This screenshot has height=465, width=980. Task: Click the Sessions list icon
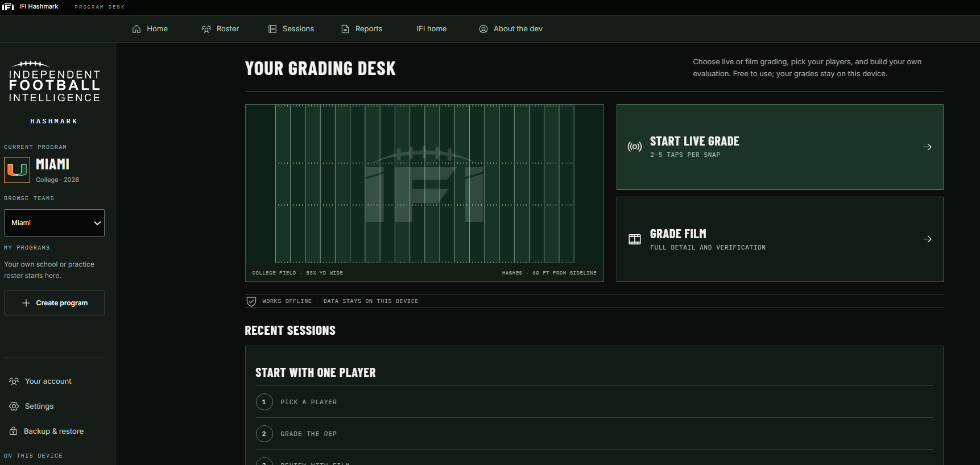[272, 29]
